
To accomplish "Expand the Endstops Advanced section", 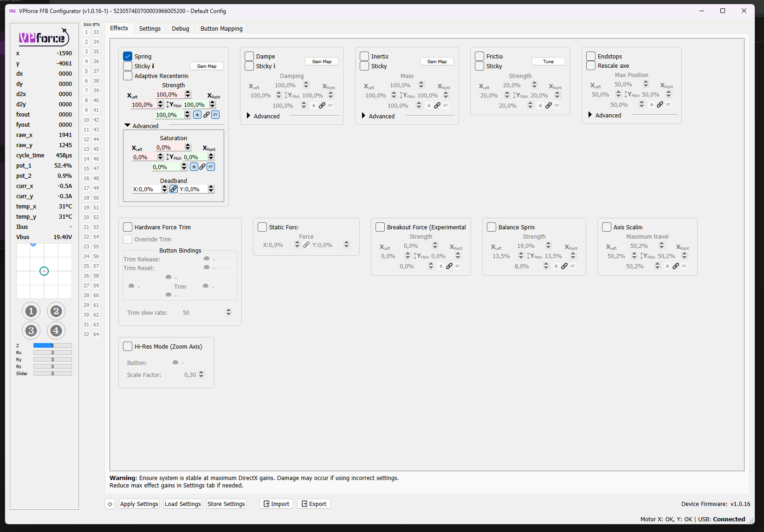I will tap(590, 115).
